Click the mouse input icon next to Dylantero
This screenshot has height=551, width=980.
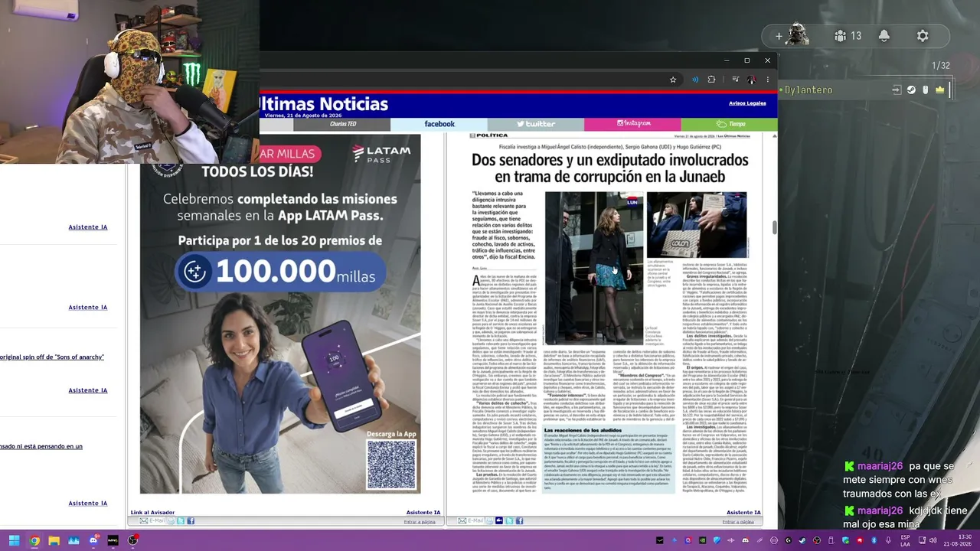tap(925, 90)
